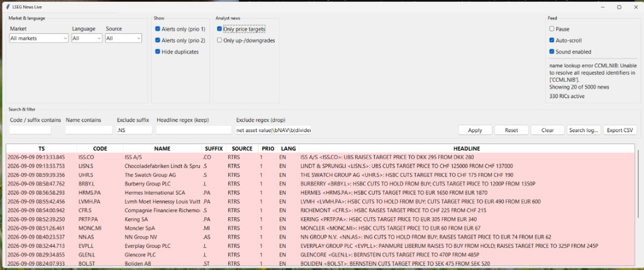Turn off Sound enabled checkbox

pyautogui.click(x=552, y=52)
